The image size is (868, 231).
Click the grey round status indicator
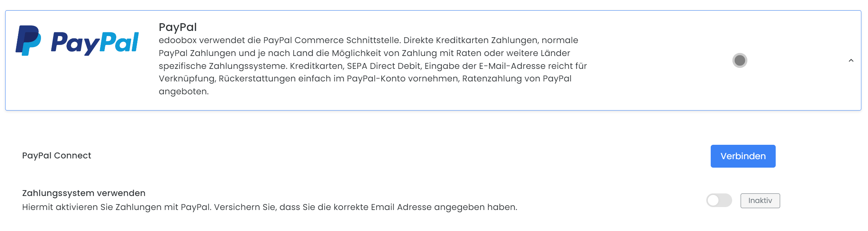[x=740, y=60]
